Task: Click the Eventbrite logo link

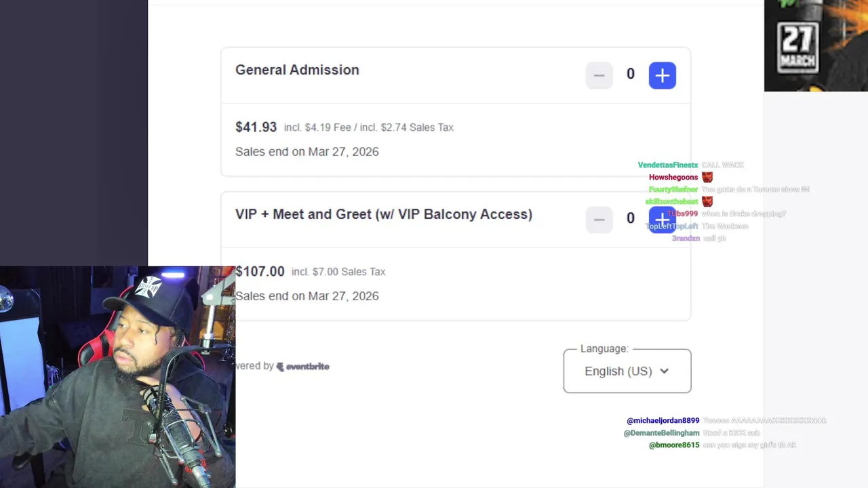Action: (x=303, y=367)
